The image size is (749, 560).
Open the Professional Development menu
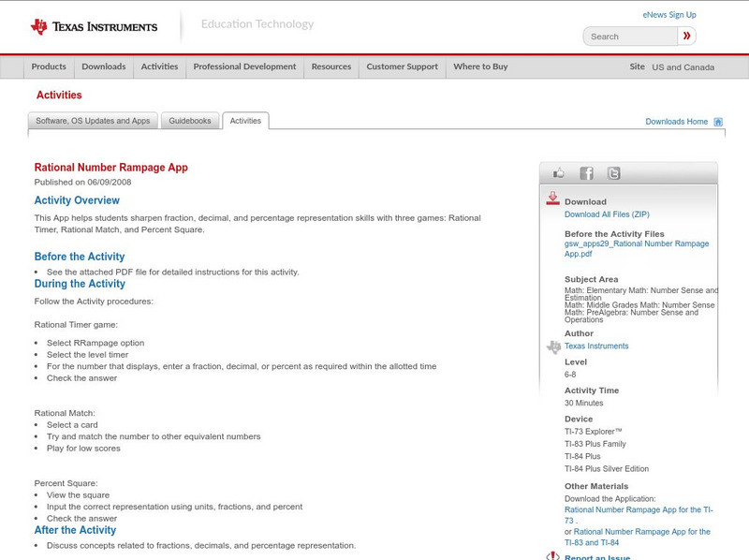pos(244,67)
